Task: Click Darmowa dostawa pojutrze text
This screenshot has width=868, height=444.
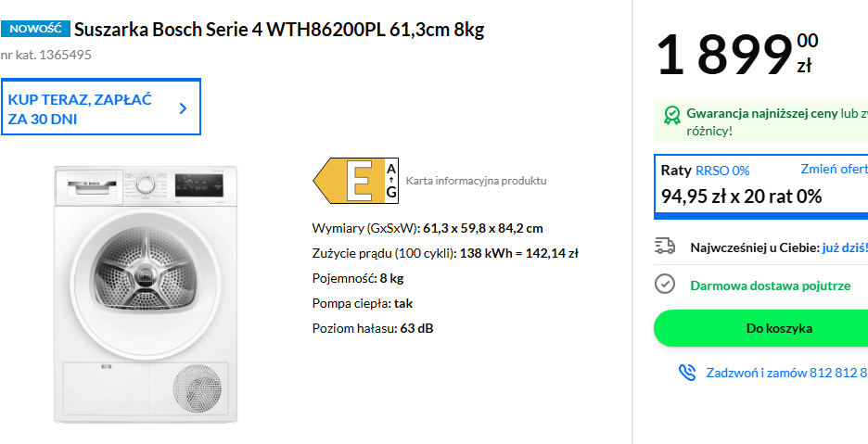Action: coord(770,285)
